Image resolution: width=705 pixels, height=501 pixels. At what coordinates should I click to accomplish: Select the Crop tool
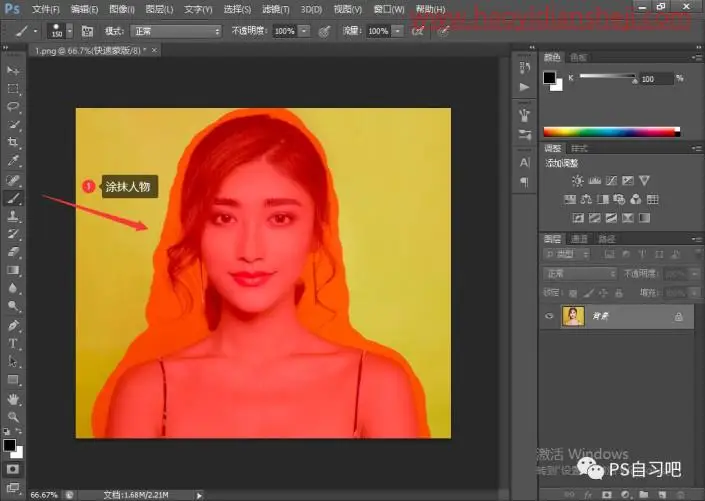[x=13, y=143]
